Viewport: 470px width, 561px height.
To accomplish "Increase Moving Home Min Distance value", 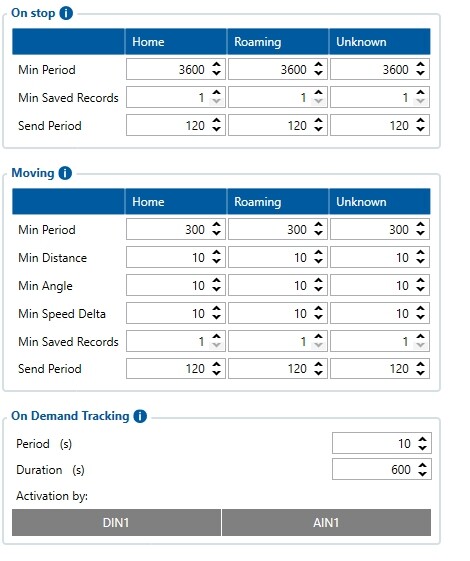I will click(x=216, y=253).
